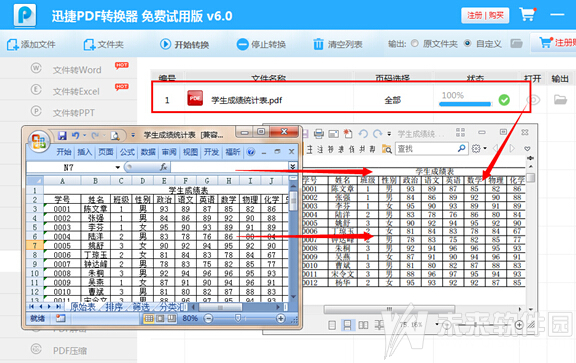Screen dimensions: 576x363
Task: Clear the list with 清空列表
Action: [x=338, y=44]
